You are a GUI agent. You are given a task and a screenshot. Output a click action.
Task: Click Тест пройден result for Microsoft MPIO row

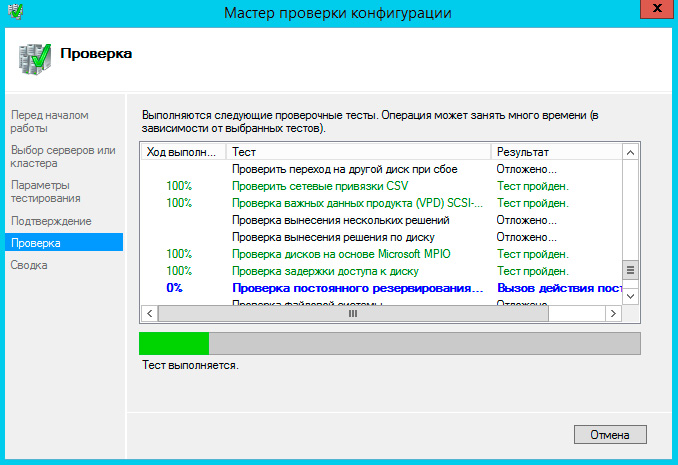click(533, 254)
